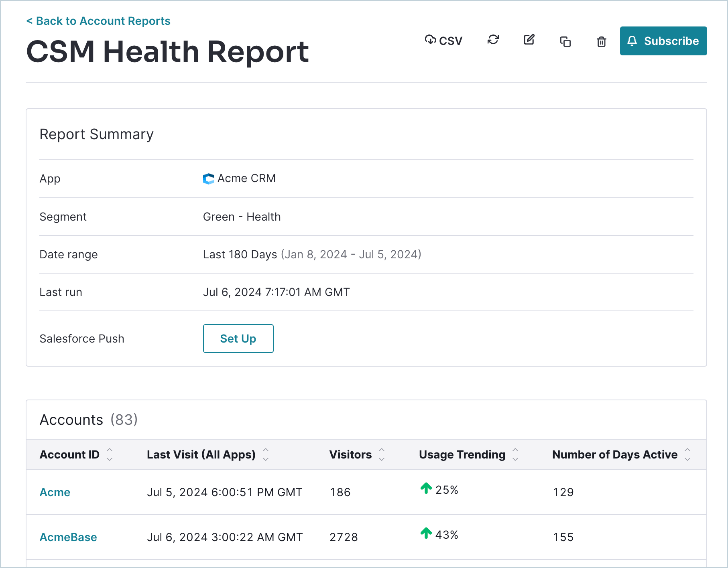Image resolution: width=728 pixels, height=568 pixels.
Task: Go back to Account Reports
Action: pos(98,21)
